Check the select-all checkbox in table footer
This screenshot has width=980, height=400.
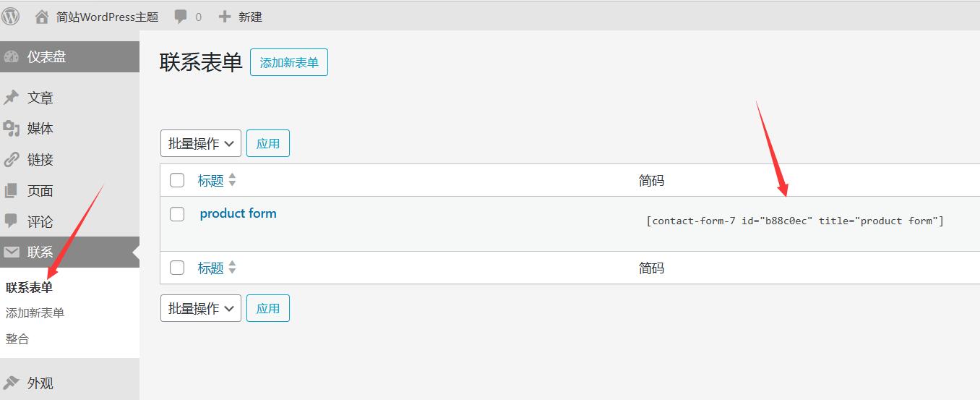click(x=177, y=268)
